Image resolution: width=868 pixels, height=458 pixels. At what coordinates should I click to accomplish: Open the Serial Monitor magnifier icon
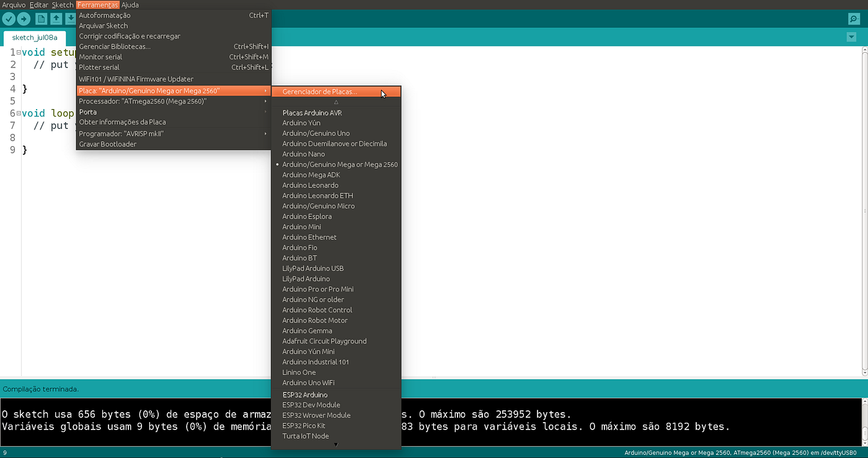pyautogui.click(x=854, y=19)
